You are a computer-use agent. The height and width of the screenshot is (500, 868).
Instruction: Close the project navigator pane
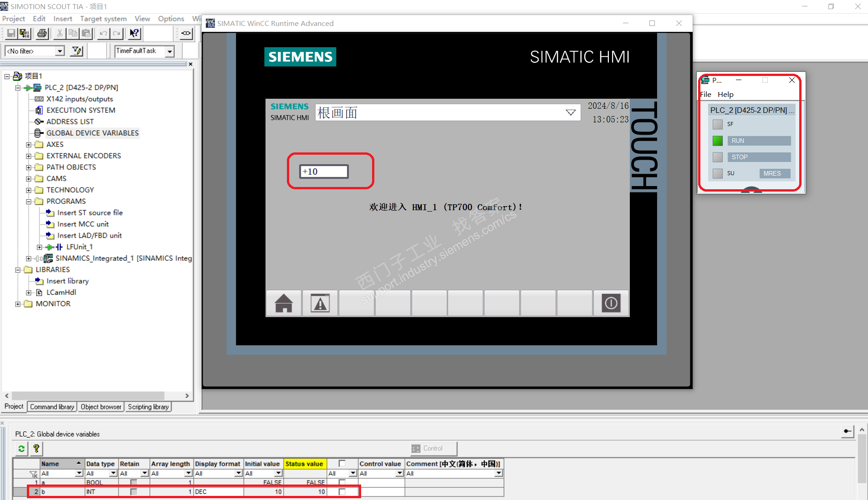[x=191, y=64]
